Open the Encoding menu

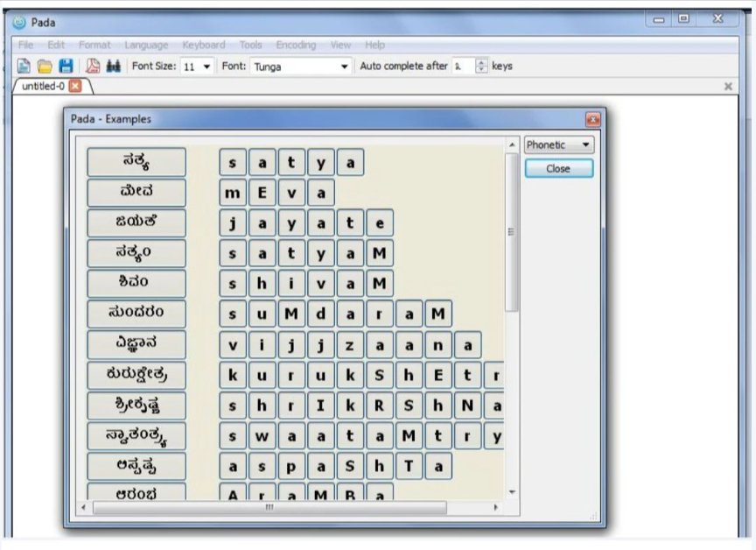(296, 45)
